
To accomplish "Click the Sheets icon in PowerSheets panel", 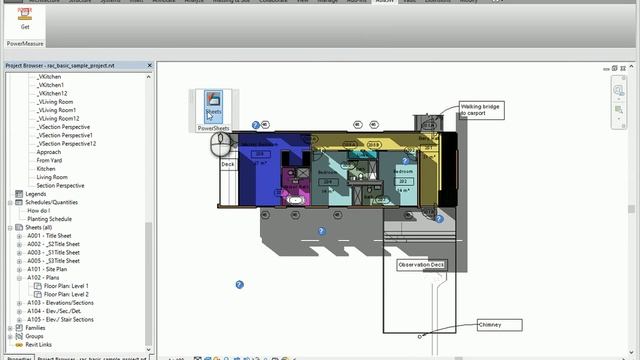I will (213, 107).
